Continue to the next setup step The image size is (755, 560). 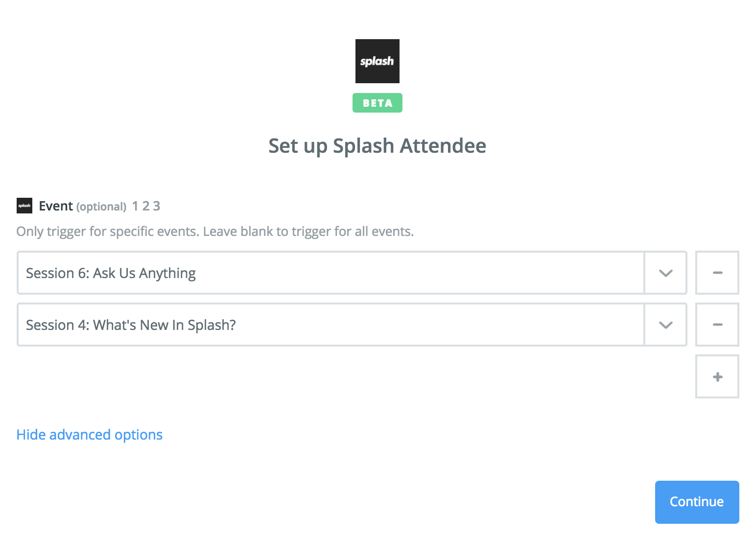tap(697, 502)
